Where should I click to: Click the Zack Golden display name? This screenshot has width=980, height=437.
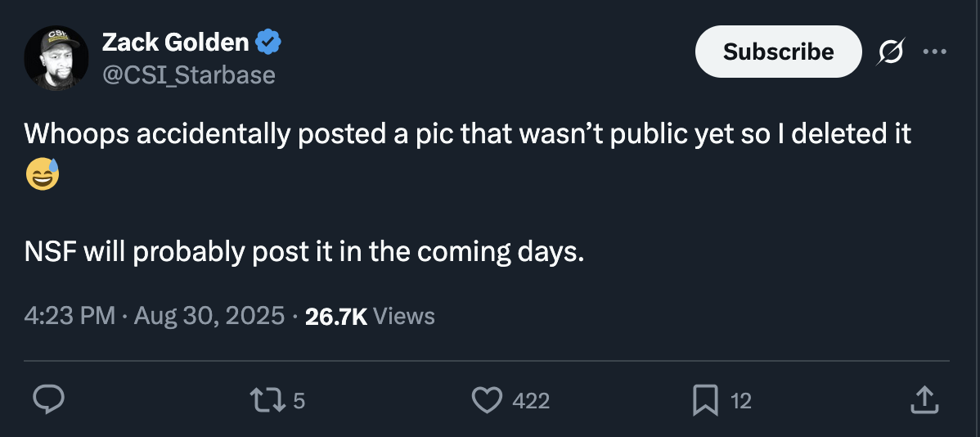tap(175, 43)
